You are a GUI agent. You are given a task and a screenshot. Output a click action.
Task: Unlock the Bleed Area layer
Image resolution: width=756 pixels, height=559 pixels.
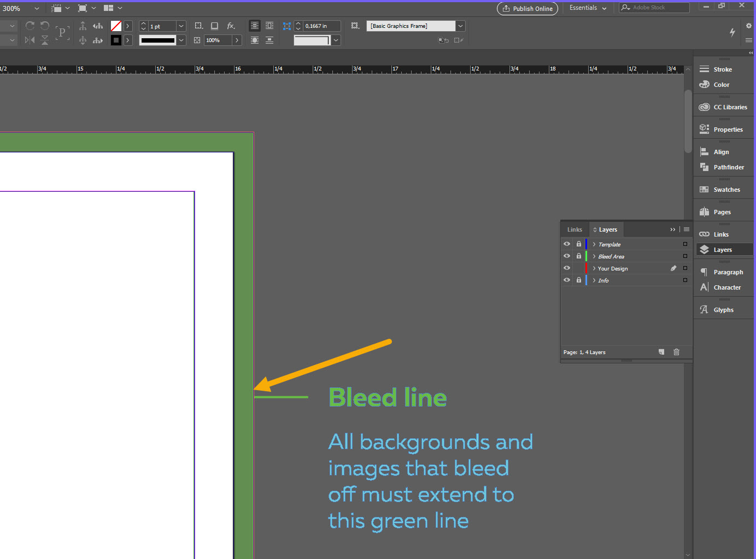[x=579, y=256]
